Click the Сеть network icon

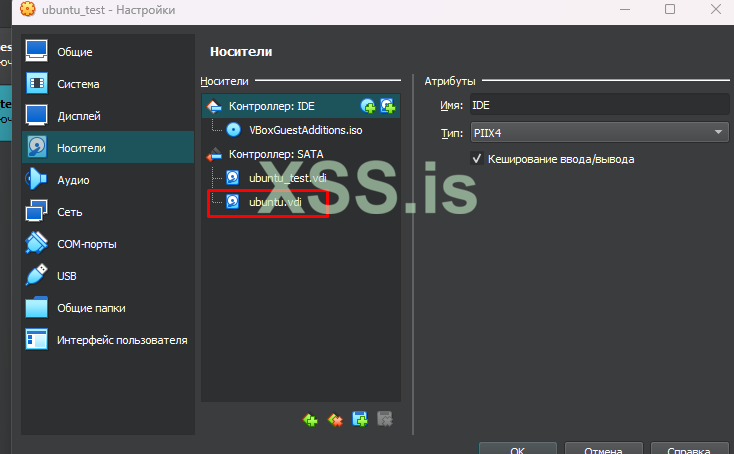[37, 211]
